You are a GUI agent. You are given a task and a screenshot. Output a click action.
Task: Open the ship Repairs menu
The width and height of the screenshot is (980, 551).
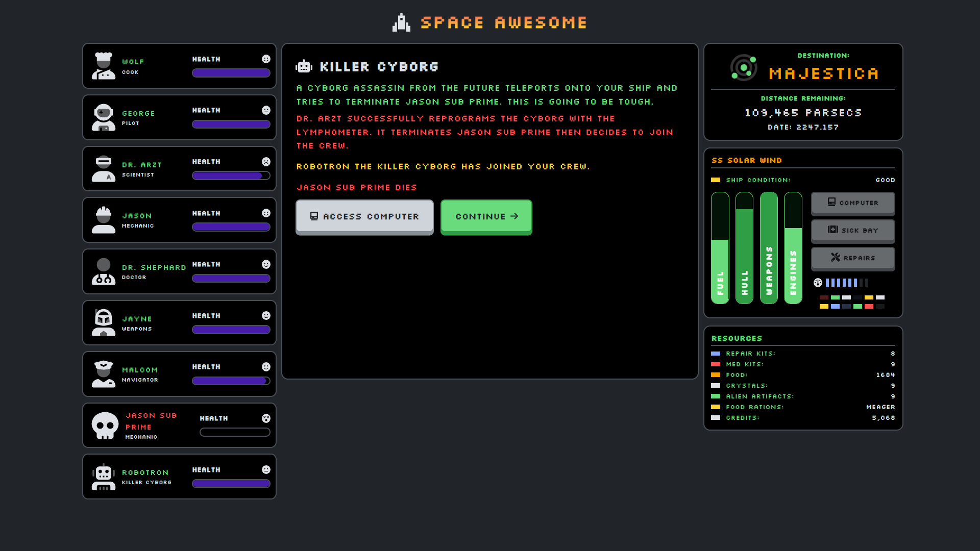853,258
